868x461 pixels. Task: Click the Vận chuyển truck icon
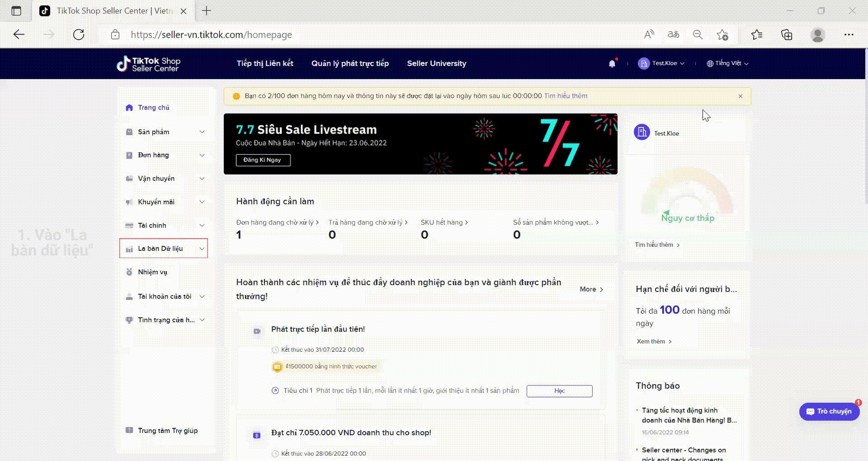pyautogui.click(x=129, y=179)
